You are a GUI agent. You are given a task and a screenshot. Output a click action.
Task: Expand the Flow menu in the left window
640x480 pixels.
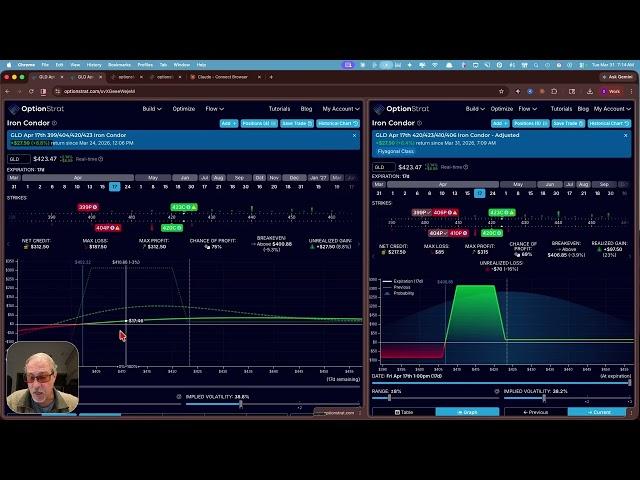coord(214,109)
